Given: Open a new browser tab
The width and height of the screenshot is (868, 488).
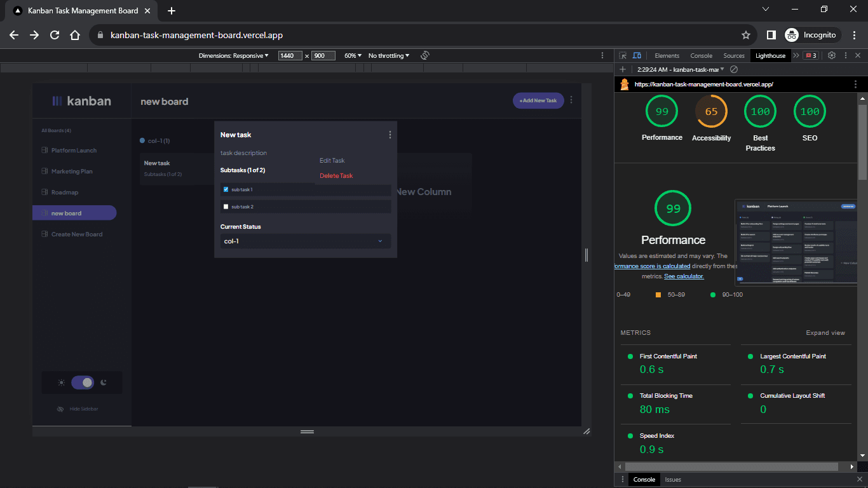Looking at the screenshot, I should [x=172, y=11].
